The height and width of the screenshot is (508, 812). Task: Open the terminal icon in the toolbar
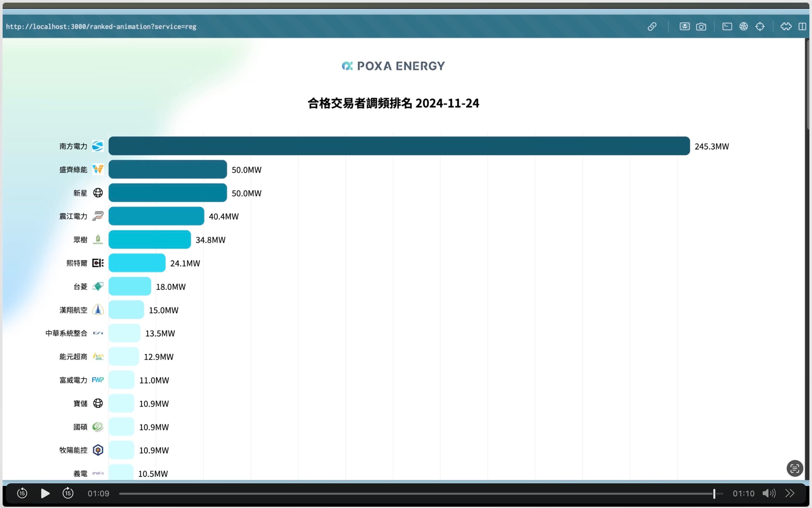click(x=727, y=26)
